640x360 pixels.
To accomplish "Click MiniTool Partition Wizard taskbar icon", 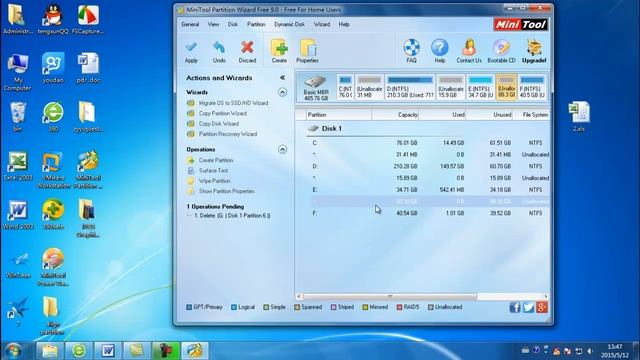I will [x=195, y=351].
